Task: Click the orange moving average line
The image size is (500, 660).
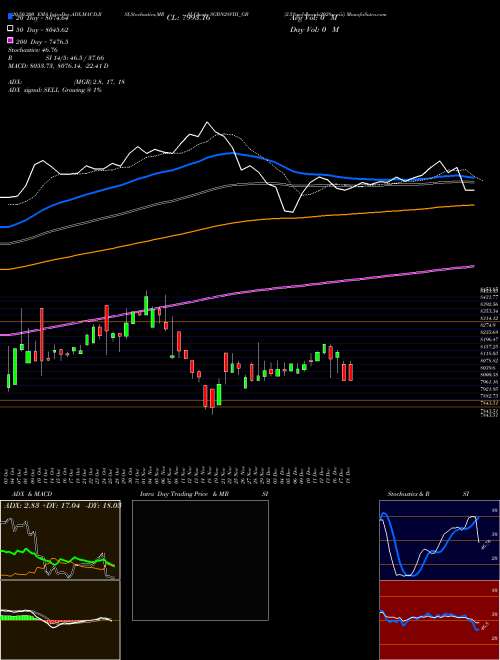Action: click(x=237, y=222)
